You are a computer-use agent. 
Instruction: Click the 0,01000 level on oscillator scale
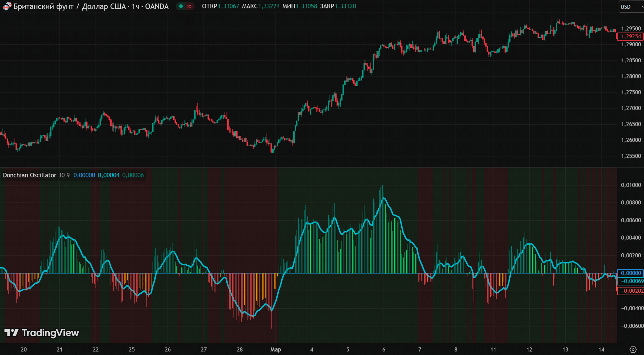click(630, 185)
